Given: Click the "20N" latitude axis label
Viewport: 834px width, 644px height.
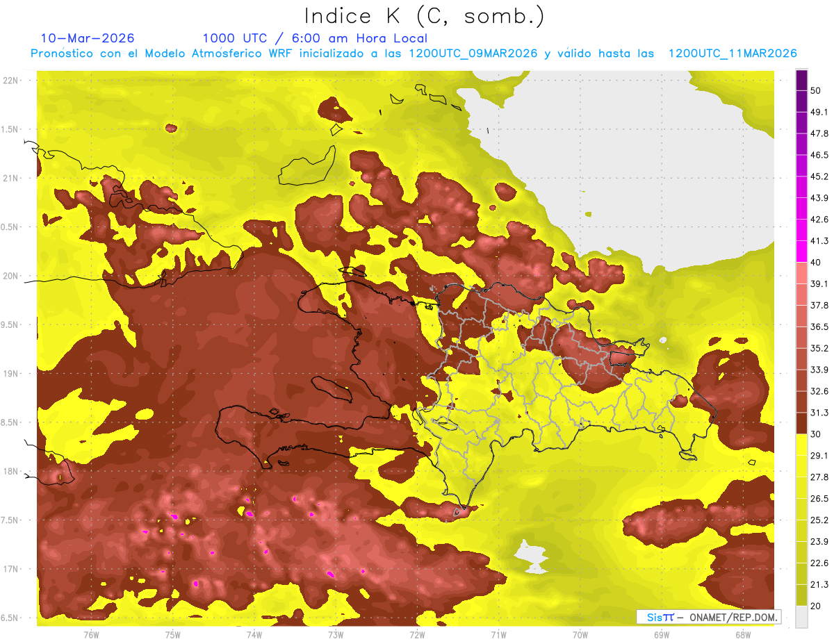Looking at the screenshot, I should [x=11, y=276].
